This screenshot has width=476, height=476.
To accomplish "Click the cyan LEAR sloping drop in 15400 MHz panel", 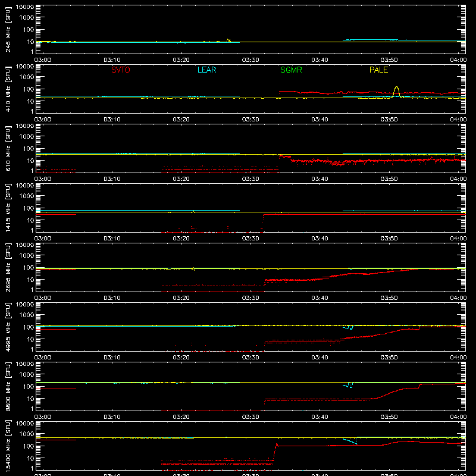I will point(350,441).
